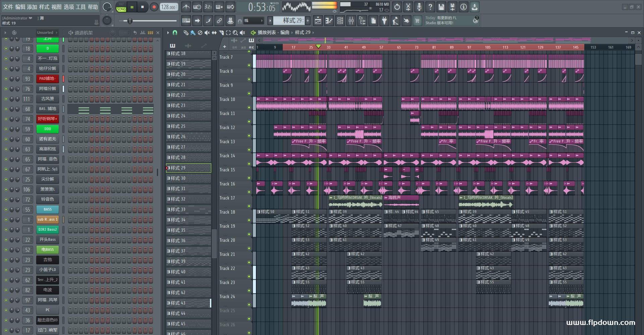Select the playlist zoom magnifier tool
This screenshot has width=644, height=335.
coord(235,33)
